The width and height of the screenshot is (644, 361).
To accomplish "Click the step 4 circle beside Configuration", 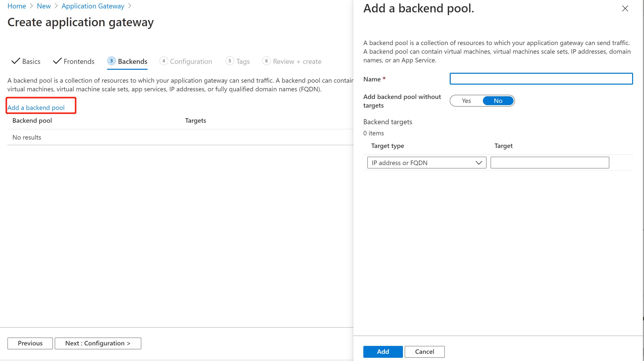I will coord(164,61).
